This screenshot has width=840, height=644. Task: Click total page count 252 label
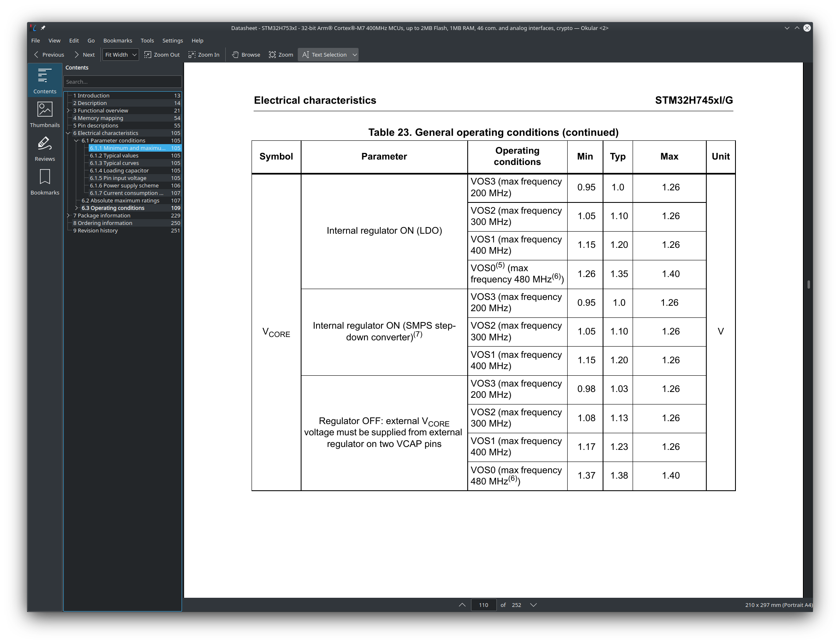click(x=516, y=605)
